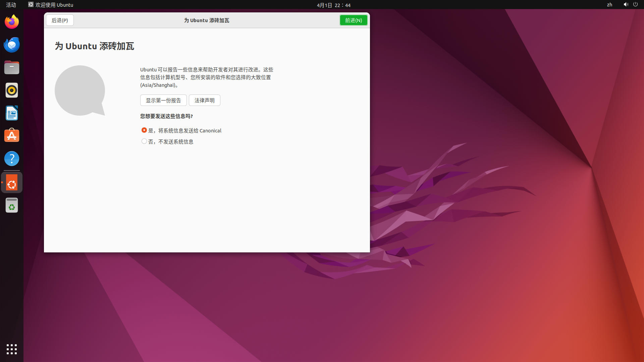This screenshot has height=362, width=644.
Task: Open the 欢迎使用 Ubuntu app menu
Action: [x=51, y=5]
